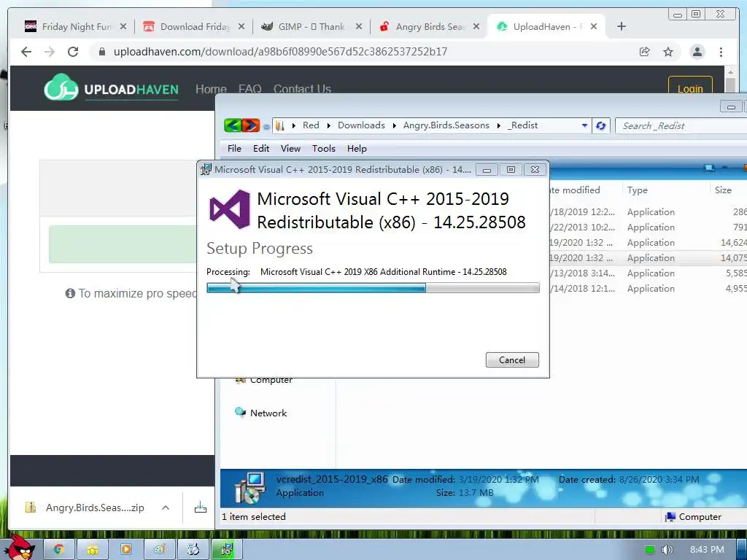Open Chrome from the taskbar
The height and width of the screenshot is (560, 747).
tap(58, 550)
